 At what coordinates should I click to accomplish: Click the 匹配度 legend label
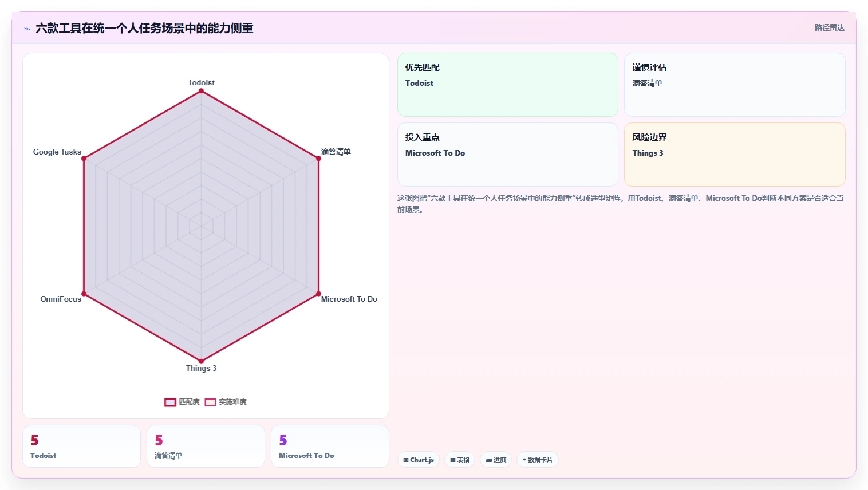click(189, 402)
